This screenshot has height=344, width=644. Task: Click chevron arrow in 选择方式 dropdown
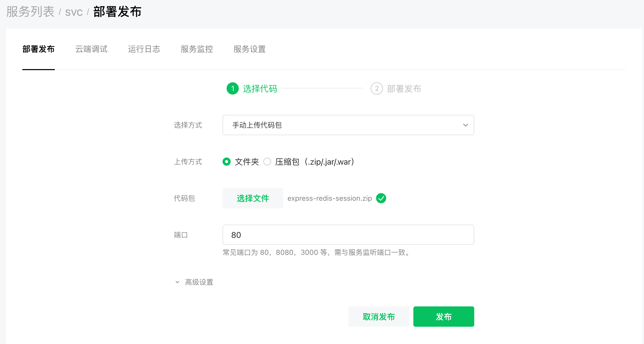(x=465, y=125)
